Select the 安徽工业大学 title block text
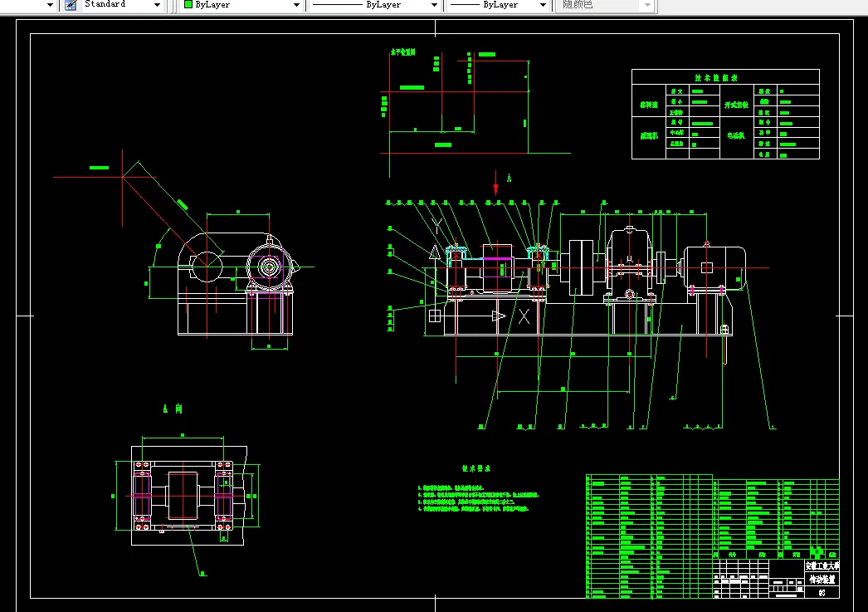The height and width of the screenshot is (612, 868). click(822, 566)
